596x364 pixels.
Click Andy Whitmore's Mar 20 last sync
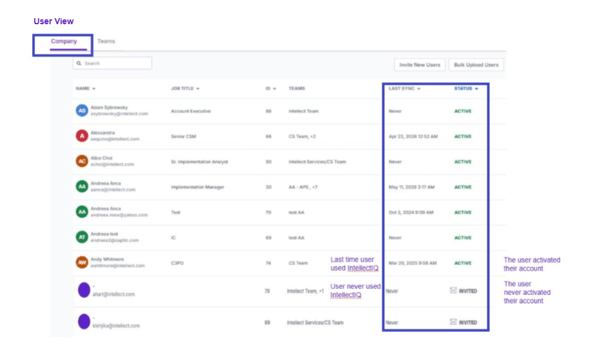tap(413, 263)
